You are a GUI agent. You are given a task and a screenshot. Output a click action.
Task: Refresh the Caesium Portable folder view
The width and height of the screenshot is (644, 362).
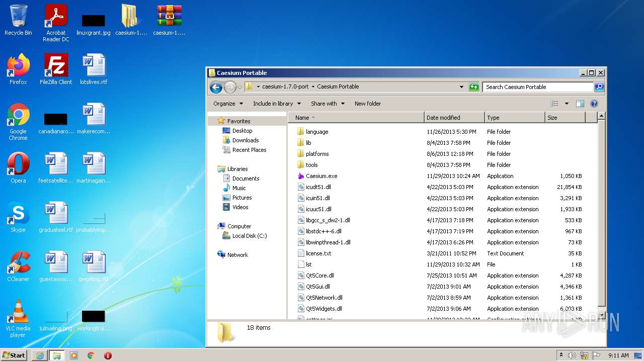[474, 87]
